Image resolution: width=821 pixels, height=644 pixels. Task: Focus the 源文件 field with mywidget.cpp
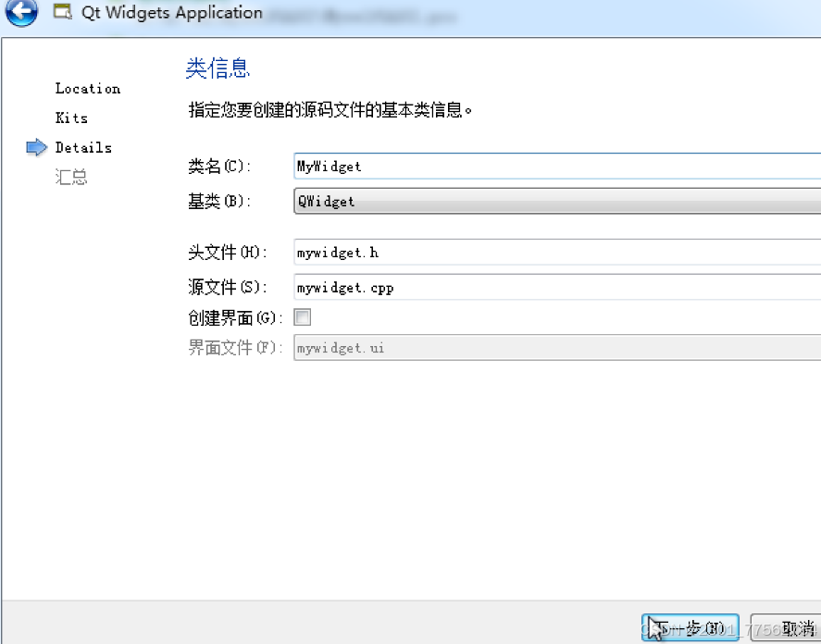[557, 288]
